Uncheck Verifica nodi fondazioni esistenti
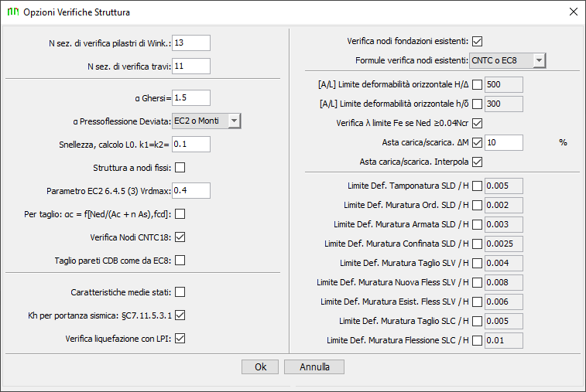The height and width of the screenshot is (392, 586). (478, 41)
